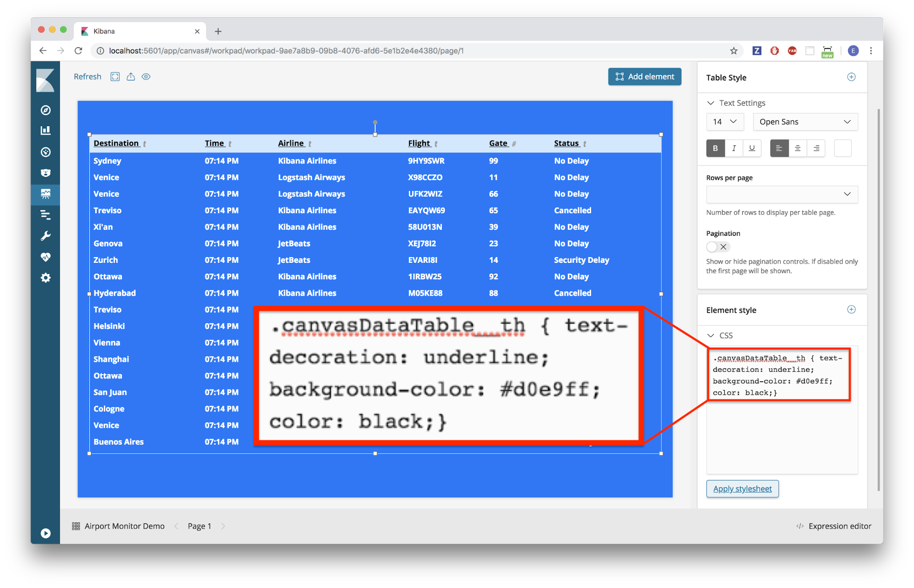Open the Open Sans font dropdown

805,122
